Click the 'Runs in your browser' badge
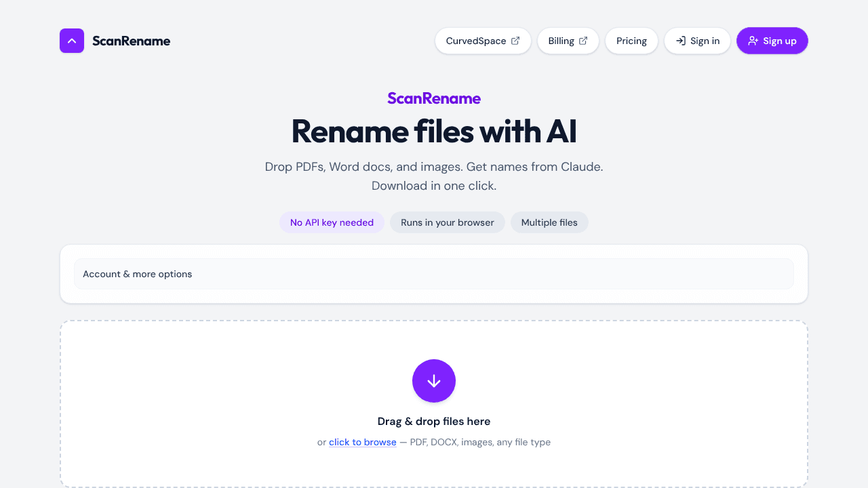This screenshot has height=488, width=868. click(x=448, y=222)
